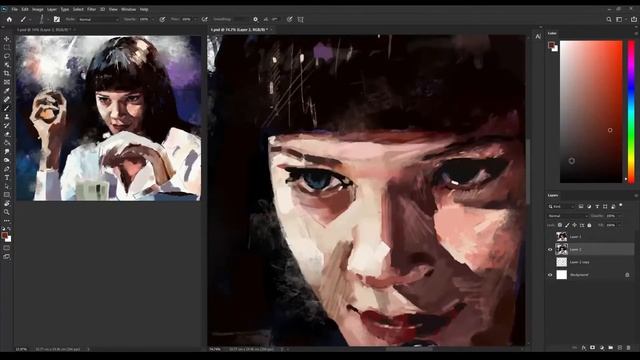This screenshot has width=640, height=360.
Task: Open Flow dropdown in options bar
Action: click(195, 19)
